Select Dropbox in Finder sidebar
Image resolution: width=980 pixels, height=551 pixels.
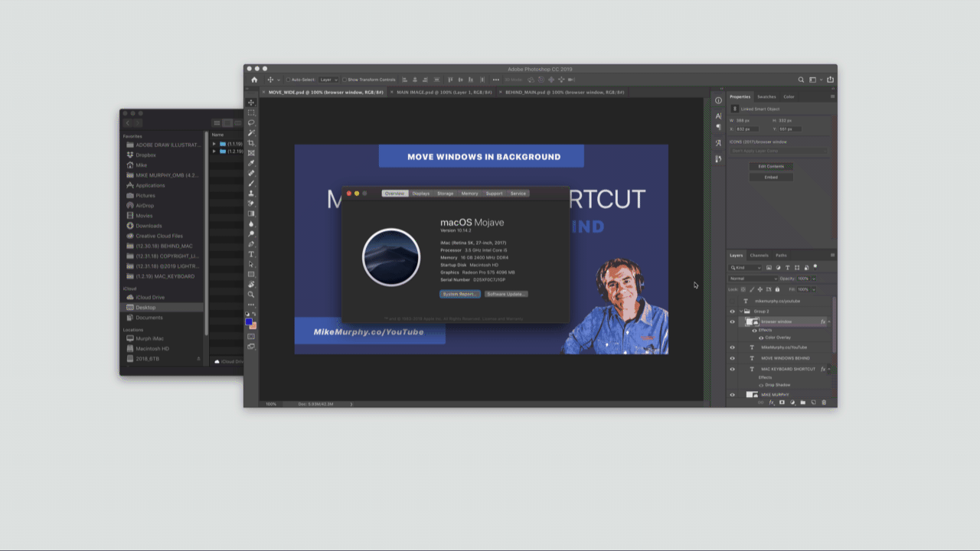tap(145, 155)
